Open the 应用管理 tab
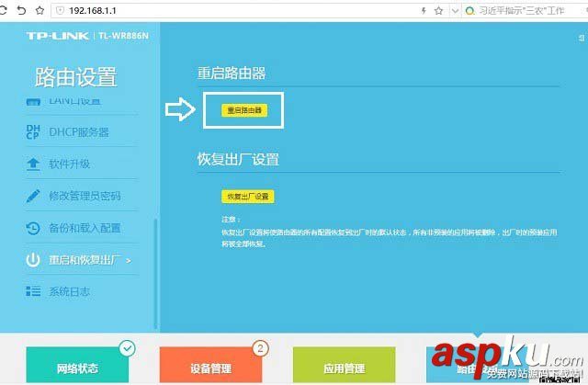 coord(345,366)
